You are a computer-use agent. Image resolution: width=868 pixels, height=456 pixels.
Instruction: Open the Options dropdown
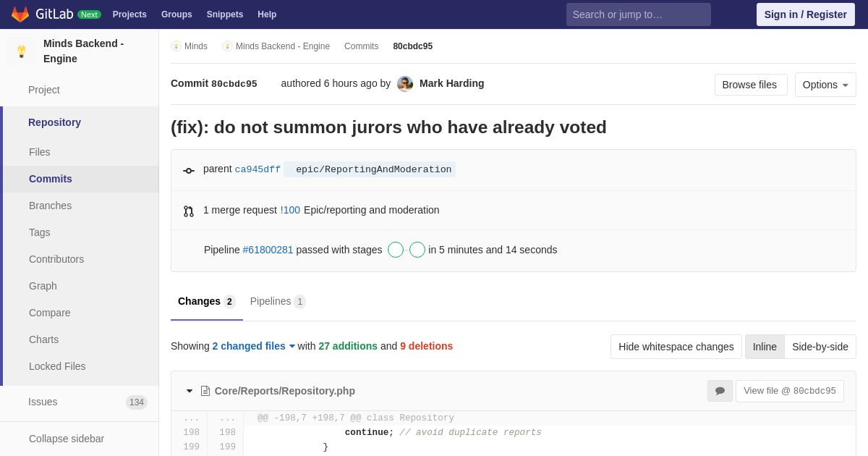point(825,85)
